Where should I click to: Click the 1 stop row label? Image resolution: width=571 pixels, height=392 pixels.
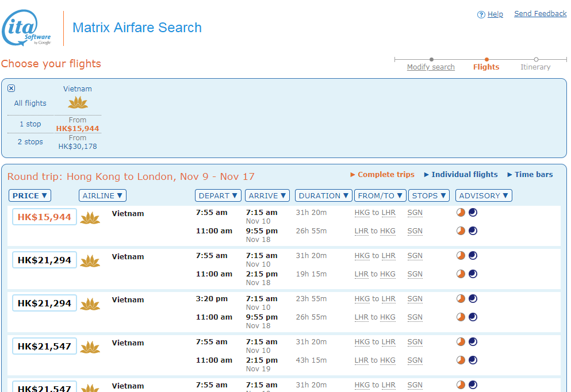coord(30,124)
